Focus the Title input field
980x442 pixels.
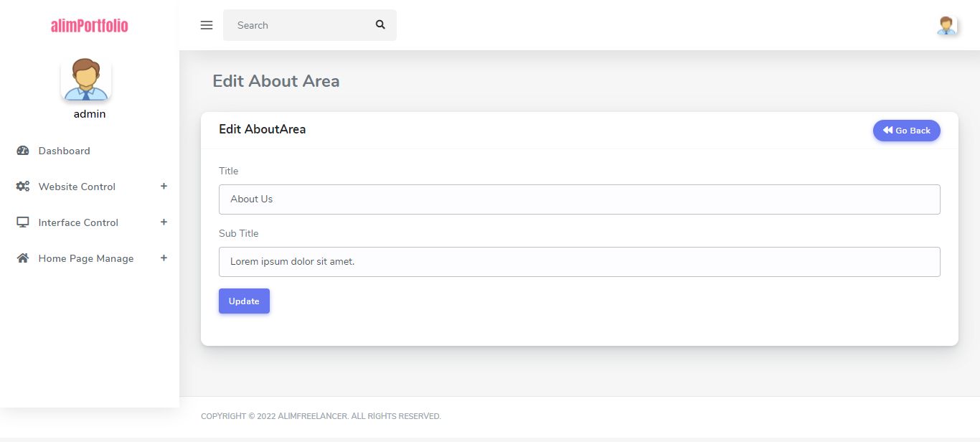579,199
